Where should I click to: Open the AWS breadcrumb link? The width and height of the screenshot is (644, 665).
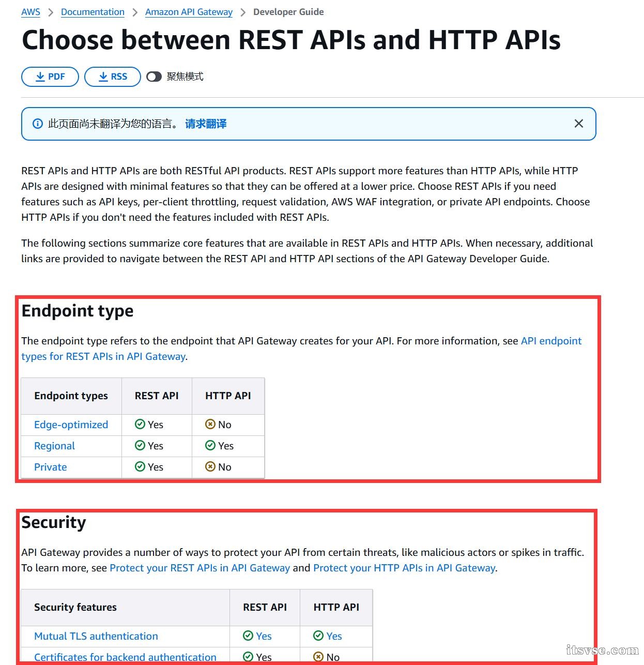tap(30, 12)
